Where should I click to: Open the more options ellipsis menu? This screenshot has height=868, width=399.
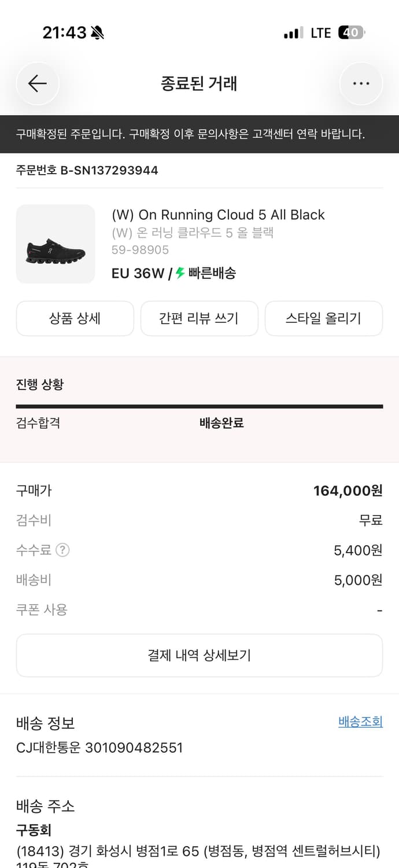pos(361,83)
